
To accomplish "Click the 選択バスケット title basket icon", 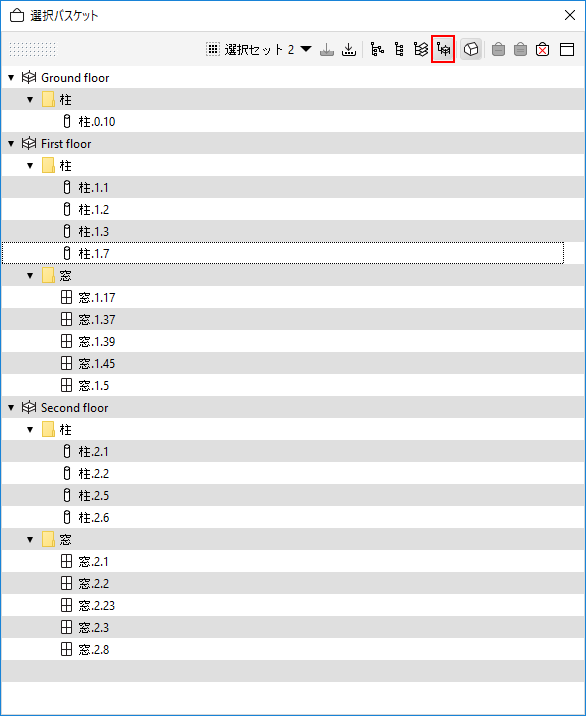I will 17,16.
